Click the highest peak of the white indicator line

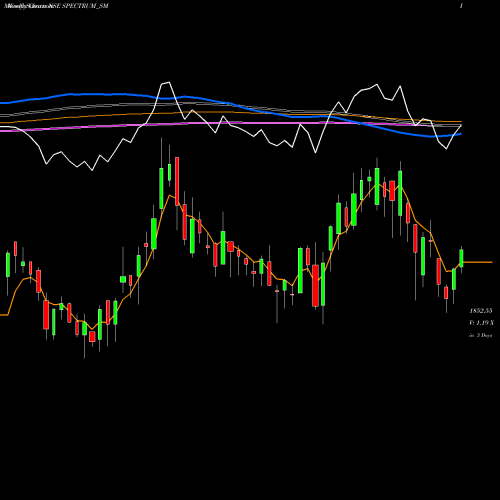[x=169, y=82]
